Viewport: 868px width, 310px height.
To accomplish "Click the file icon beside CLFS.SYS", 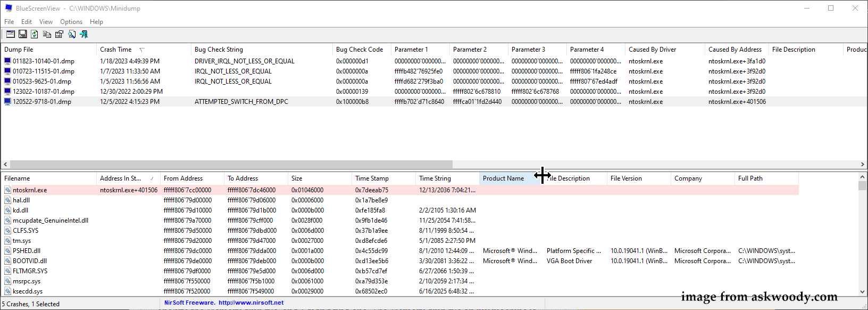I will (7, 230).
